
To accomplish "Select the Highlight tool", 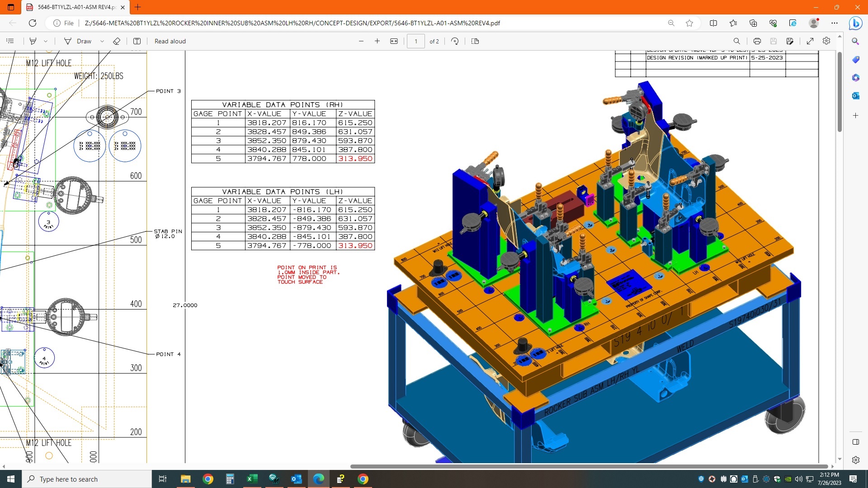I will 33,41.
